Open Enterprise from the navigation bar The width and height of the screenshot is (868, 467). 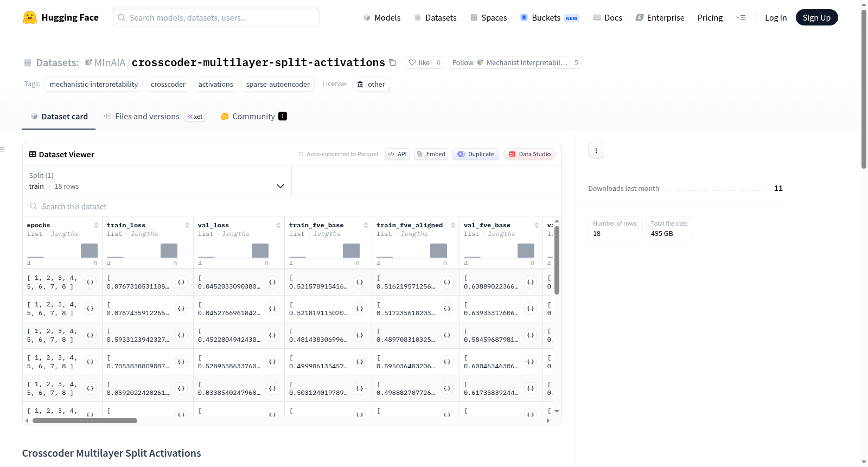click(x=660, y=17)
